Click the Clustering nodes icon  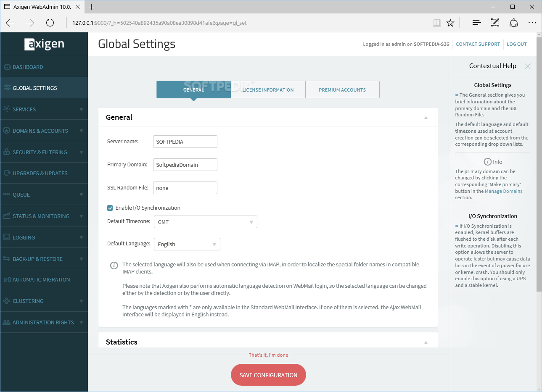[7, 301]
